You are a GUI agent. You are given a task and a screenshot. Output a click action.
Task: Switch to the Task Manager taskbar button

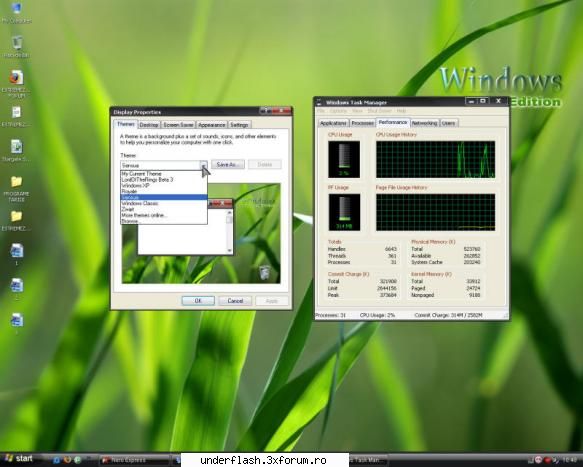pos(368,460)
